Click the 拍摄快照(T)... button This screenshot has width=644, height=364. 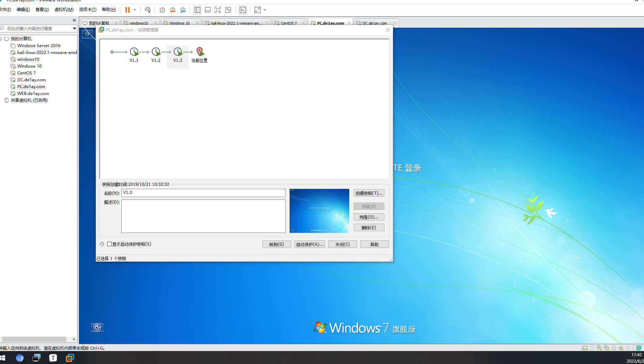(369, 193)
